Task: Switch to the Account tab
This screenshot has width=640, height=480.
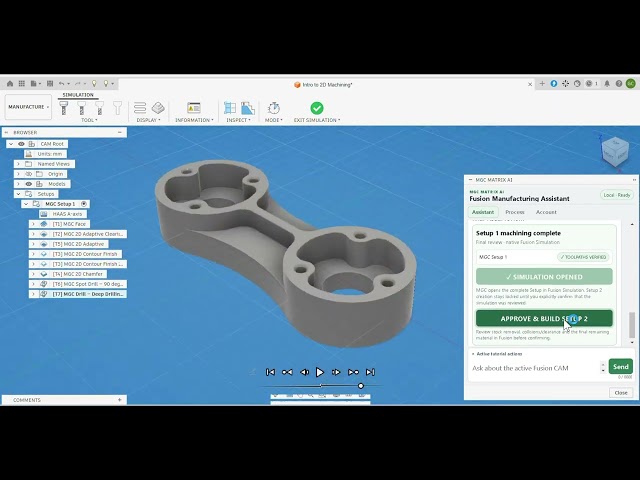Action: [546, 212]
